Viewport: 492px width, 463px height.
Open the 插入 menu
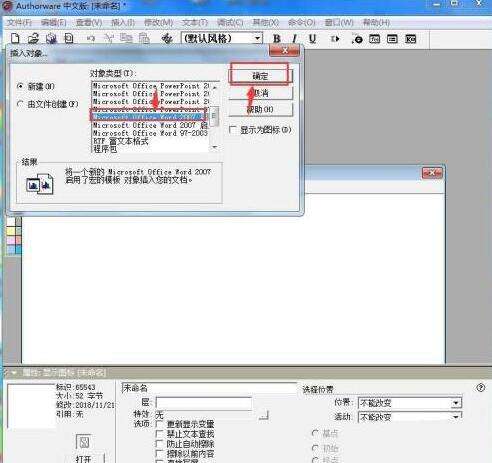pyautogui.click(x=123, y=23)
